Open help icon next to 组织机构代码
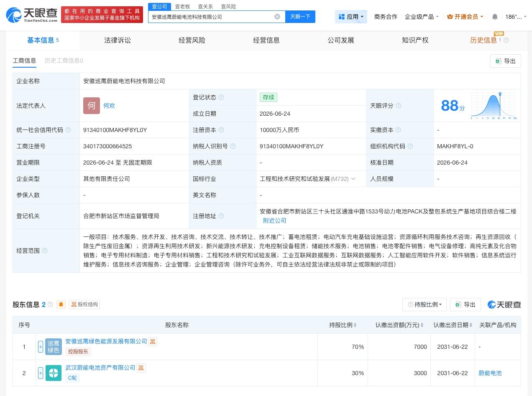 click(410, 146)
